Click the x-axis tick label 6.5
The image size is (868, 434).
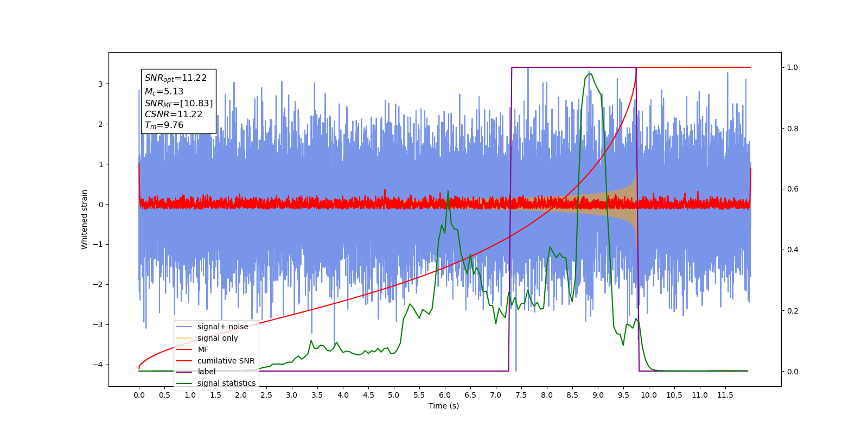[x=470, y=395]
